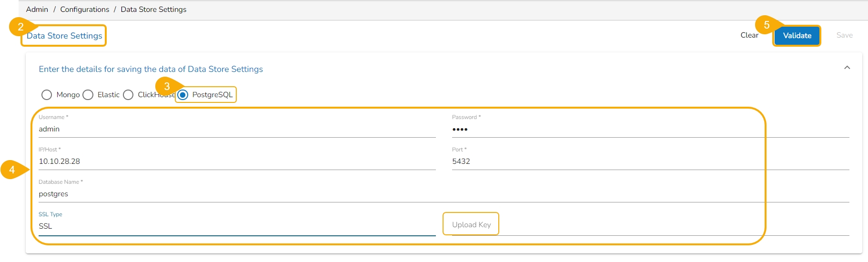Choose the ClickHouse radio option
Screen dimensions: 868x262
click(x=128, y=95)
